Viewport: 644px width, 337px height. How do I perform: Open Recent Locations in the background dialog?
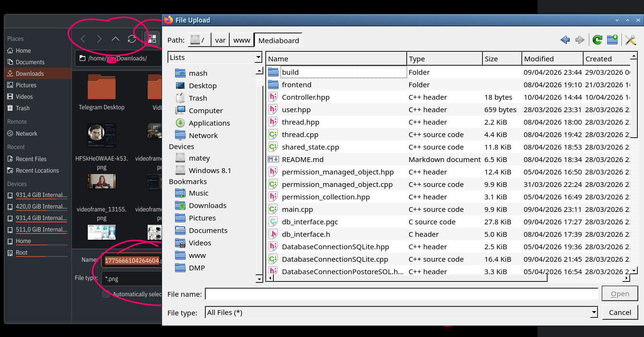[x=37, y=170]
